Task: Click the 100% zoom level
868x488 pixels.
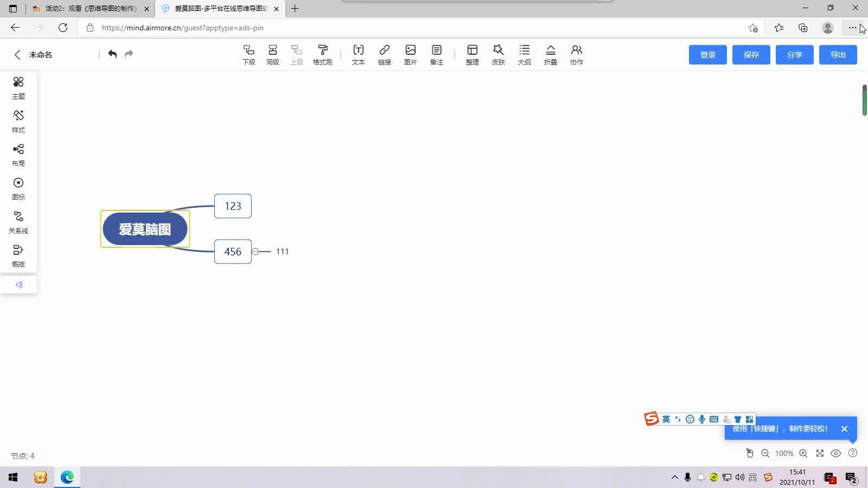Action: (x=784, y=453)
